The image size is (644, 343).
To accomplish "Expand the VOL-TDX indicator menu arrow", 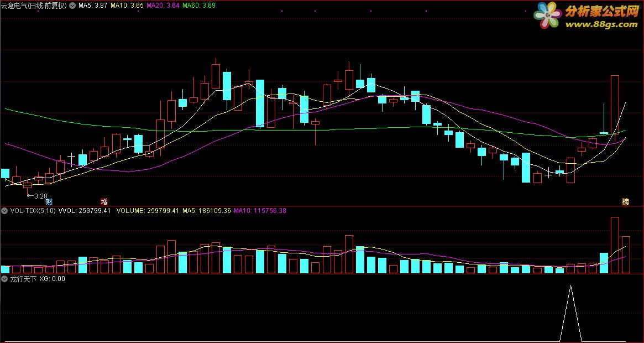I will tap(4, 211).
